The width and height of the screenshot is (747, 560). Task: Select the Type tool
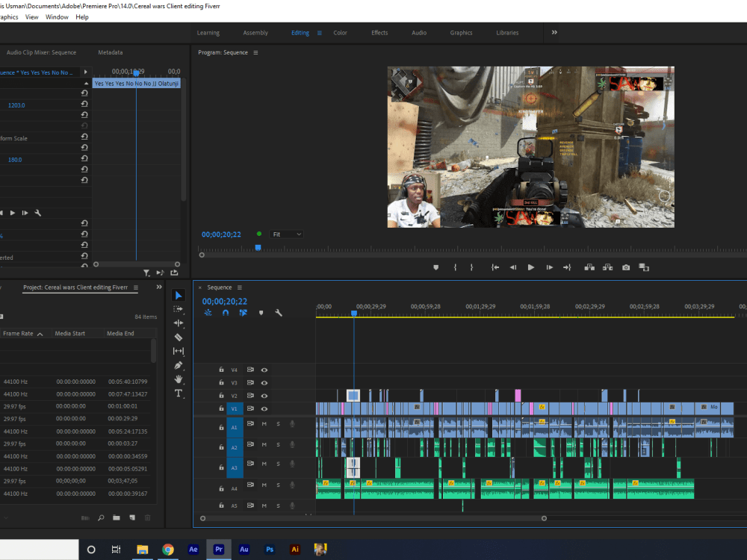tap(179, 393)
